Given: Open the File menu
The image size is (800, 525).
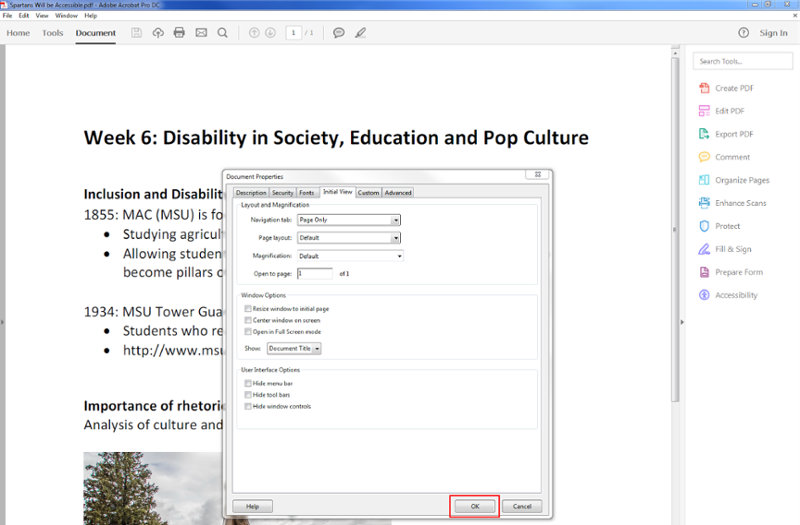Looking at the screenshot, I should coord(7,16).
